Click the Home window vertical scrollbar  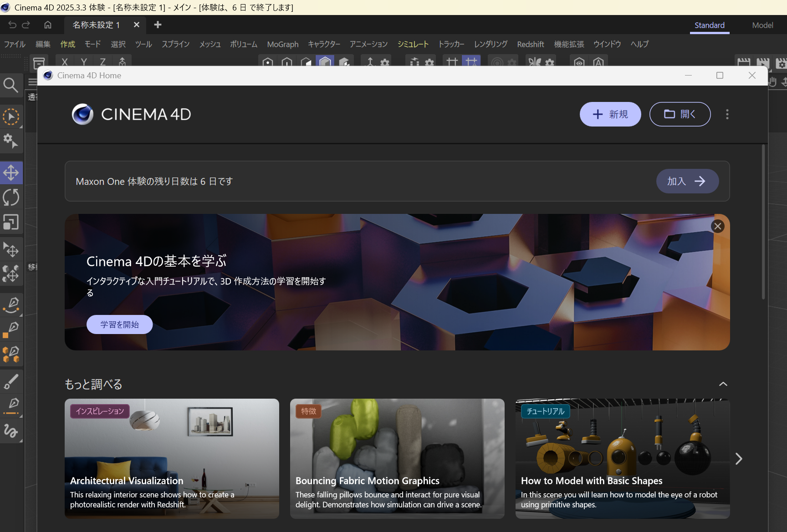763,222
